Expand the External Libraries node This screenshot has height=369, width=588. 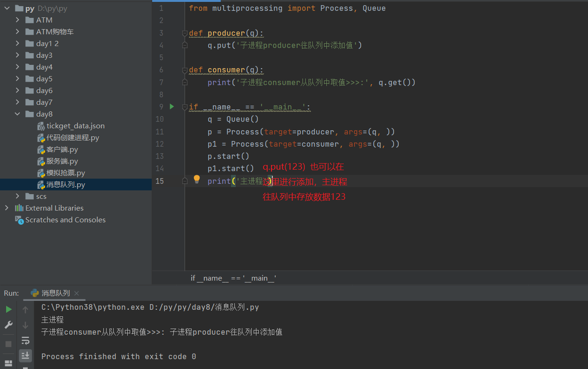tap(7, 208)
